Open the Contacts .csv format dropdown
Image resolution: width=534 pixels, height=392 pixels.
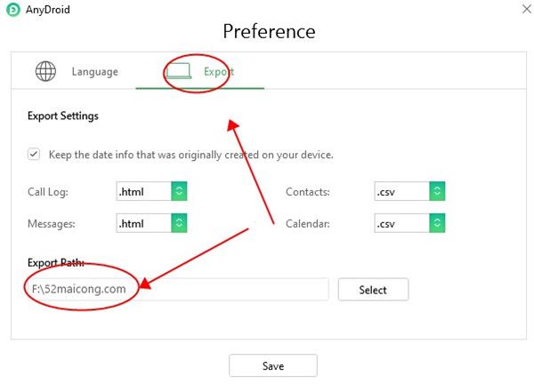(401, 191)
